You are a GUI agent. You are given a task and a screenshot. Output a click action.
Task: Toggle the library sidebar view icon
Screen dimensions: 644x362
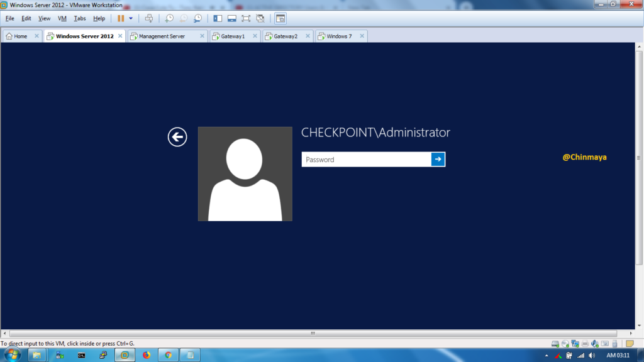(x=218, y=18)
